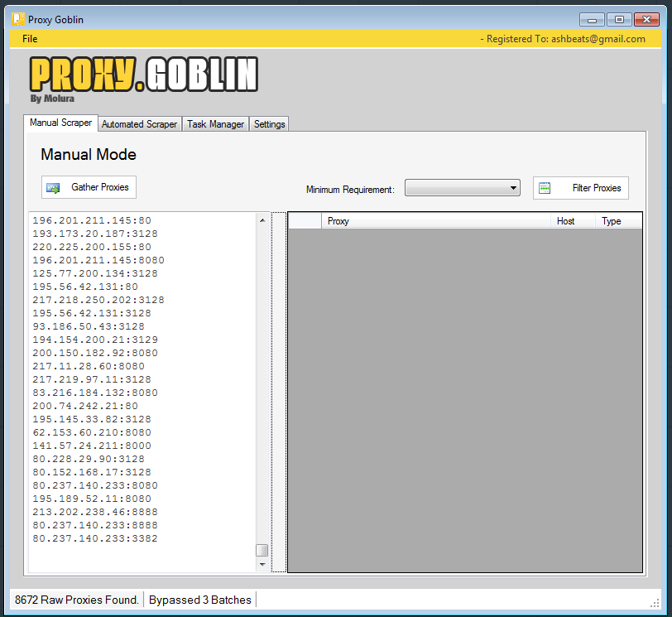Viewport: 672px width, 617px height.
Task: Open the File menu
Action: (30, 39)
